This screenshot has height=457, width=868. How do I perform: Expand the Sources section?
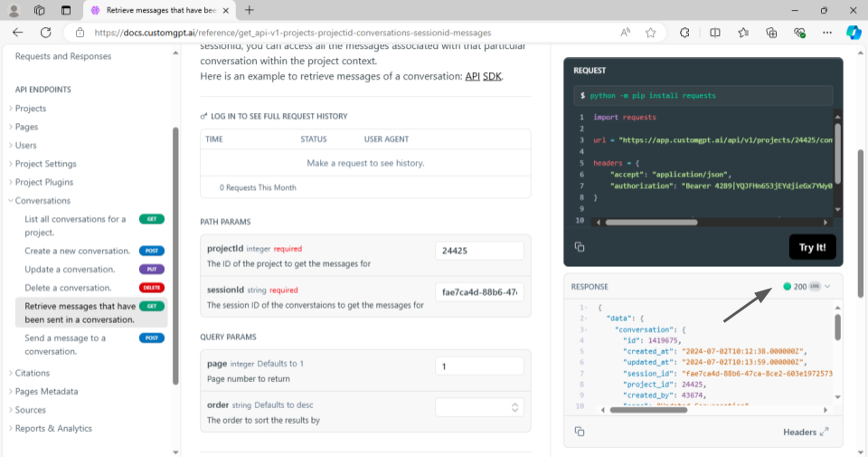tap(31, 410)
